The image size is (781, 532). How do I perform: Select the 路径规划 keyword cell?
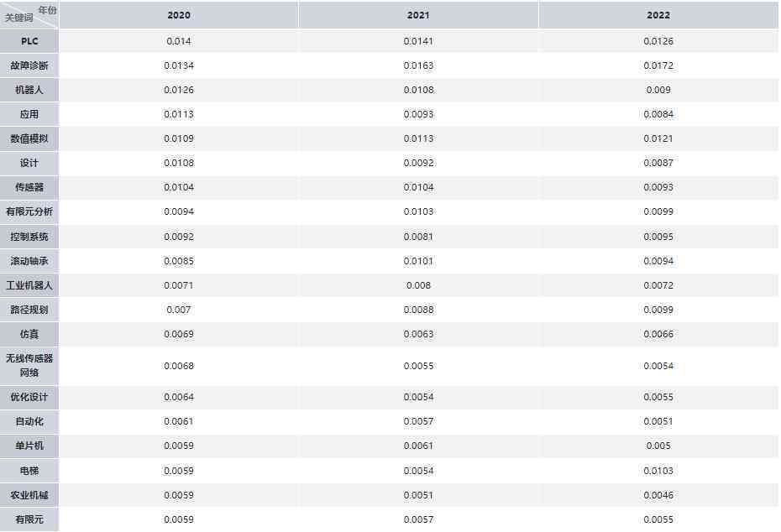[x=29, y=310]
